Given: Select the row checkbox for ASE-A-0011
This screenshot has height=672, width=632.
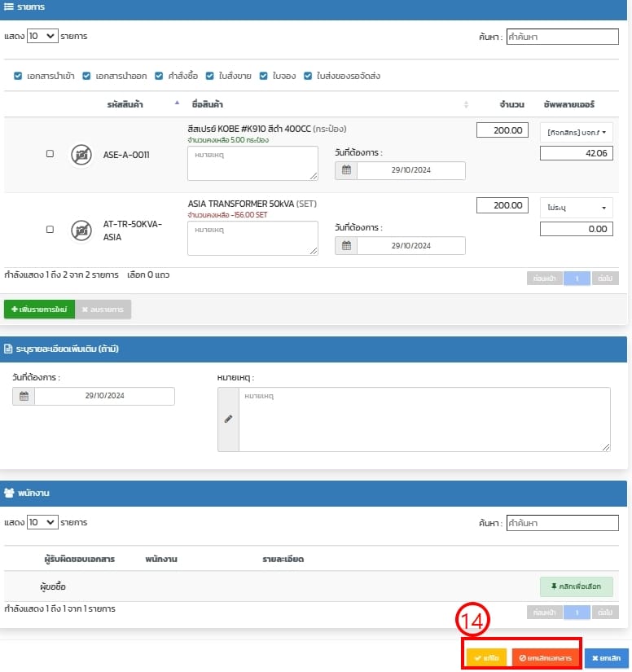Looking at the screenshot, I should 50,154.
